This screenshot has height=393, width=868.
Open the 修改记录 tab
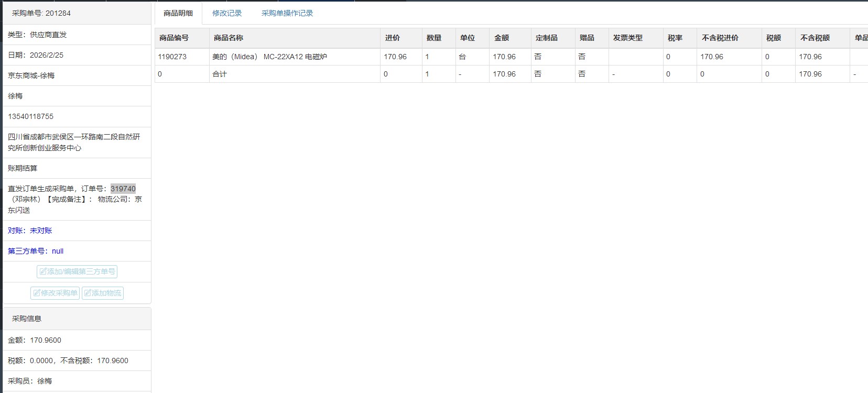click(227, 13)
